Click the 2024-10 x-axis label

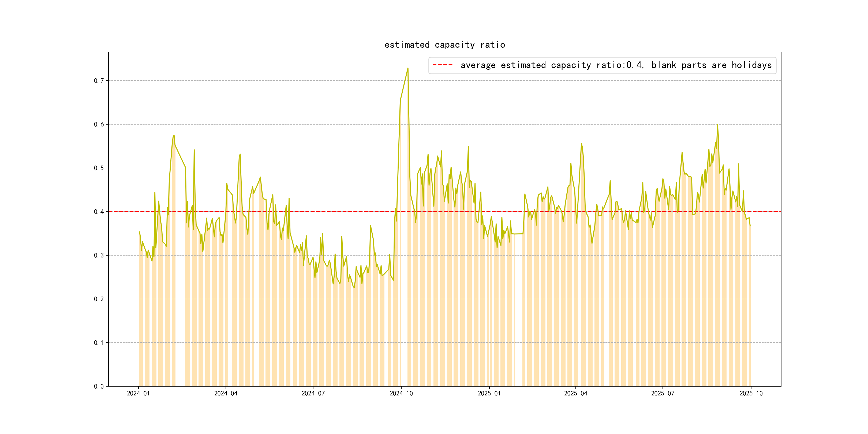[401, 393]
